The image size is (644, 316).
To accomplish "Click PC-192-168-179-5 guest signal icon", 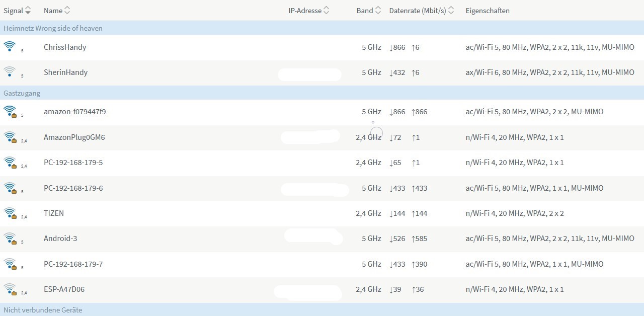I will 10,163.
